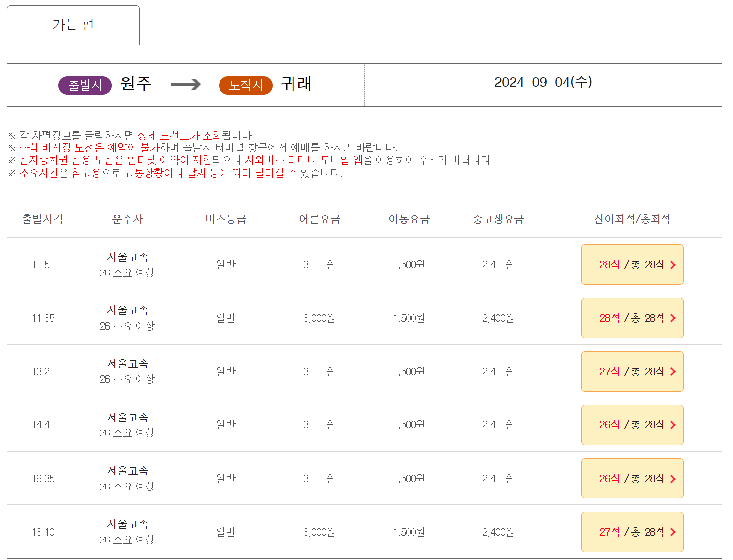Click departure time 10:50
Screen dimensions: 733x560
click(43, 265)
